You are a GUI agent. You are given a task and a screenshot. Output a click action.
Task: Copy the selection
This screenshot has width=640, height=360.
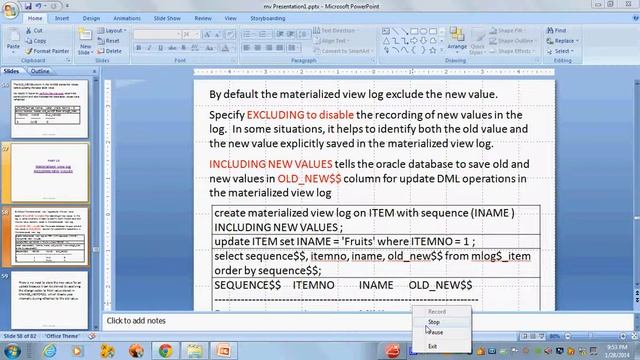point(36,41)
